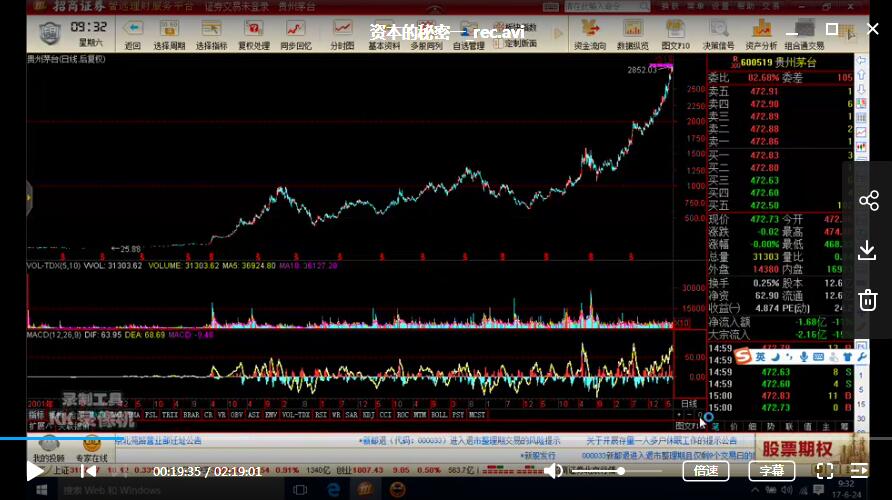The height and width of the screenshot is (500, 892).
Task: Open 数据纵览 data overview
Action: [x=633, y=35]
